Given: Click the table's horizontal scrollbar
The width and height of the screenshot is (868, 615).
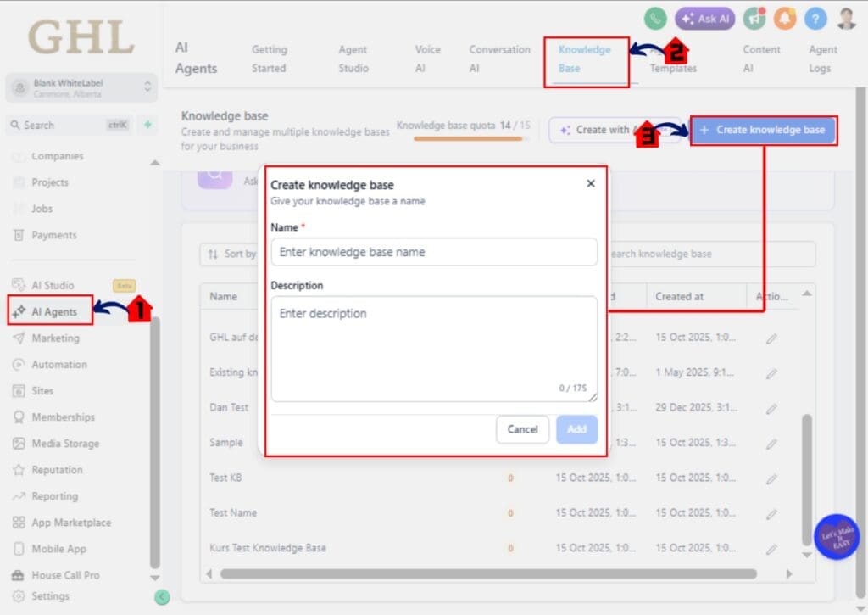Looking at the screenshot, I should [488, 574].
